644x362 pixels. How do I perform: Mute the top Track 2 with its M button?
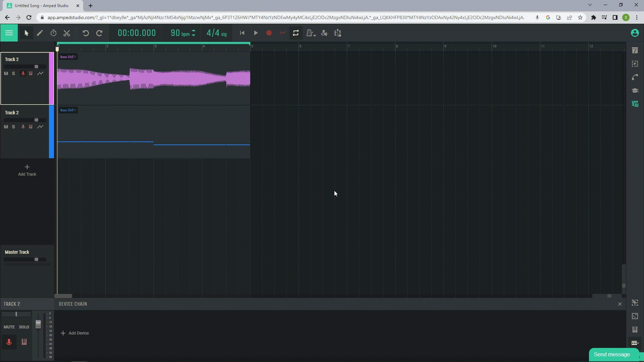tap(5, 73)
